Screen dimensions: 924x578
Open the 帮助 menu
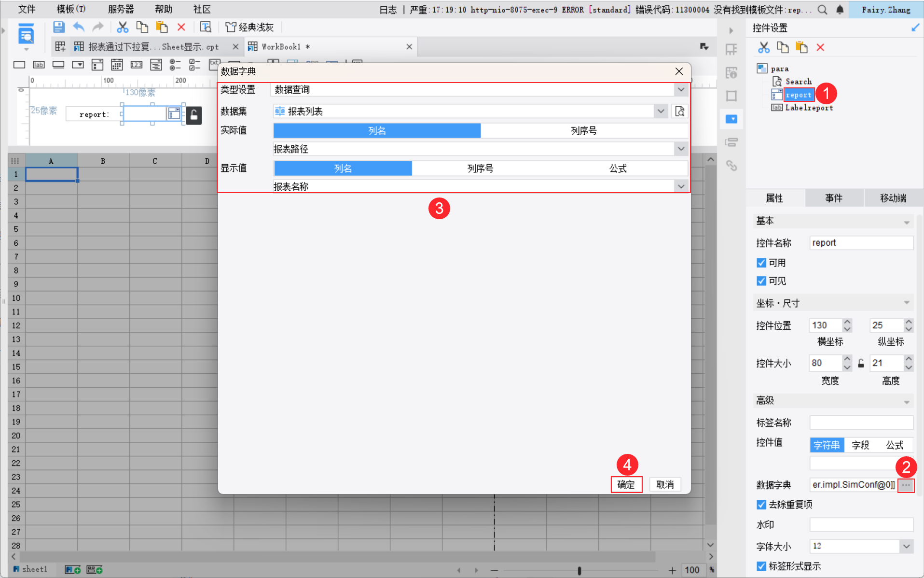pyautogui.click(x=164, y=10)
